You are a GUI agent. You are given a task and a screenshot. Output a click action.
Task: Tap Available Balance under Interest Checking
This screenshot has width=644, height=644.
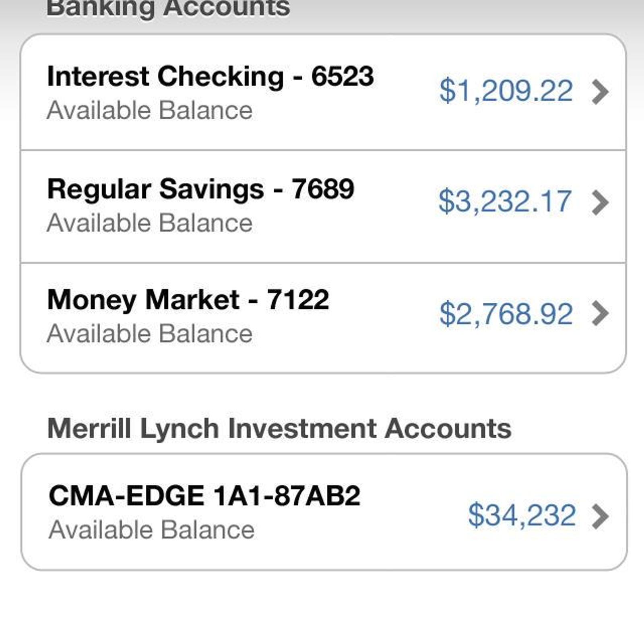point(150,110)
